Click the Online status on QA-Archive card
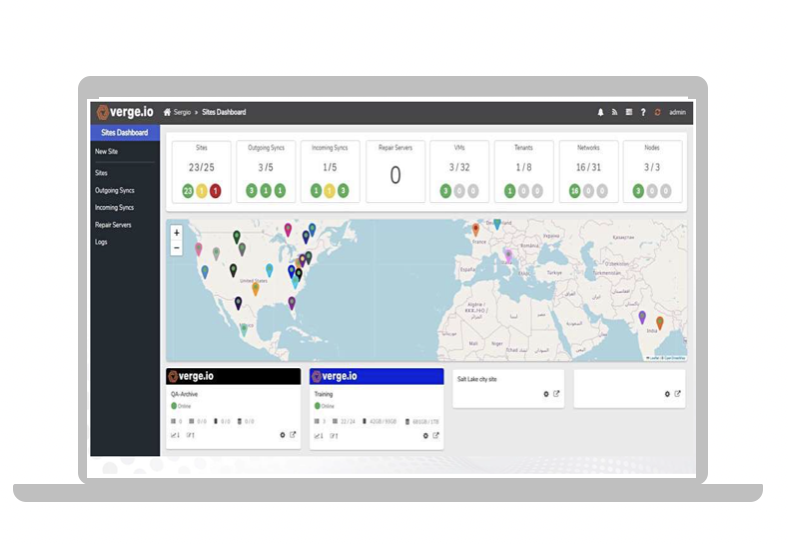Screen dimensions: 788x544 point(181,406)
